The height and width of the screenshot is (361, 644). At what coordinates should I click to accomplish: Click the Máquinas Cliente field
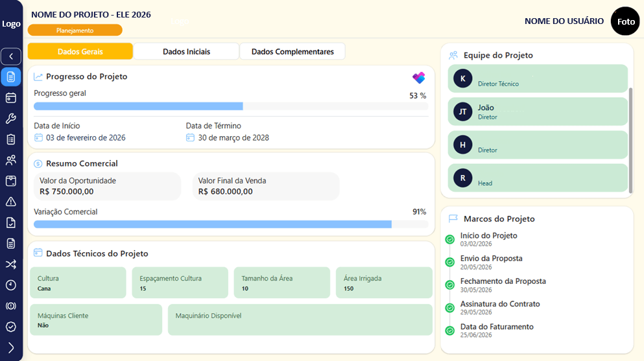tap(96, 320)
